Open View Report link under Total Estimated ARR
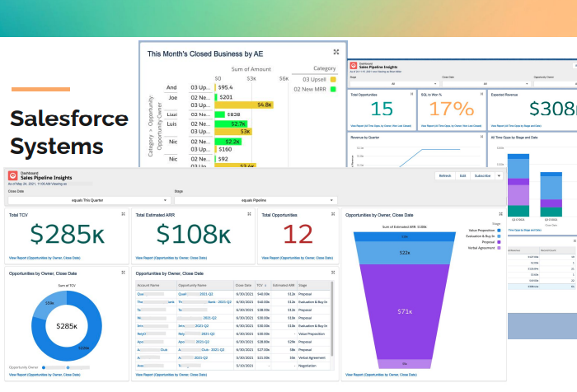The height and width of the screenshot is (392, 577). (171, 258)
